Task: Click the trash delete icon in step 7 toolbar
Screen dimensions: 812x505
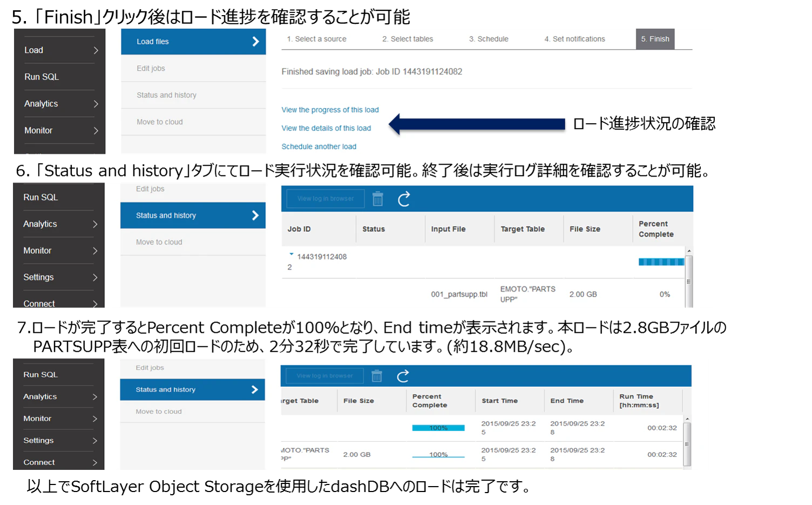Action: [377, 375]
